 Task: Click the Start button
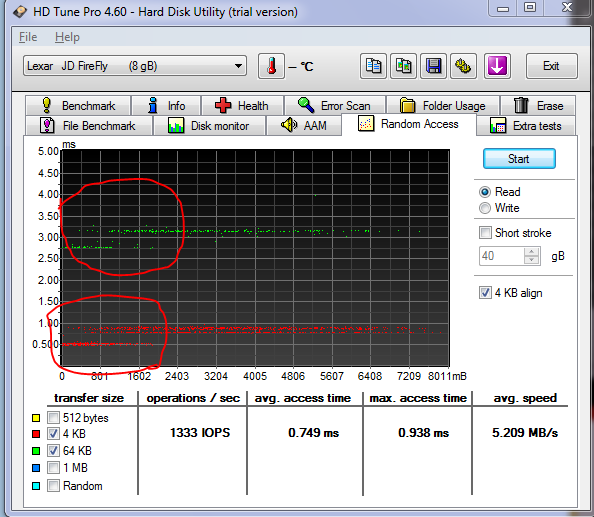(x=519, y=159)
